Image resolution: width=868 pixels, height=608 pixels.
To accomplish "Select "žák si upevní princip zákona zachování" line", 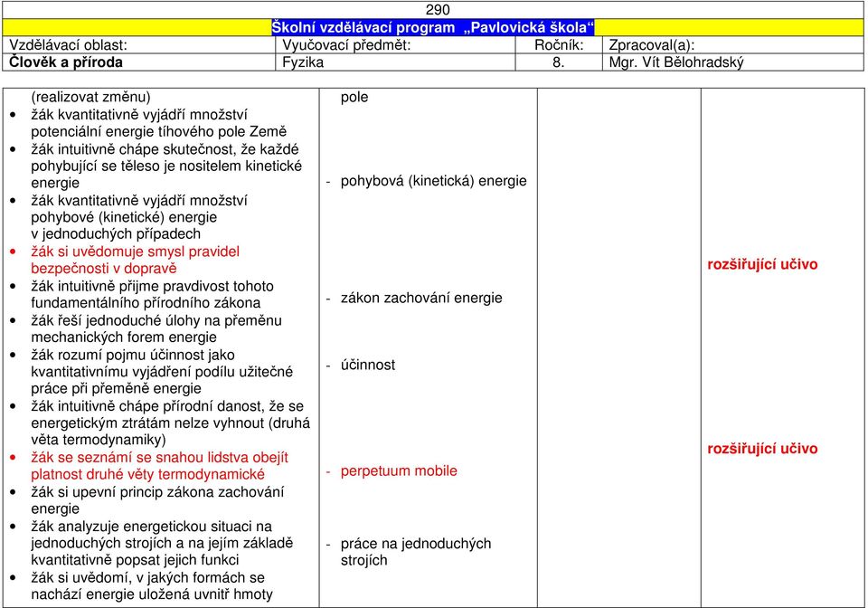I will [157, 491].
